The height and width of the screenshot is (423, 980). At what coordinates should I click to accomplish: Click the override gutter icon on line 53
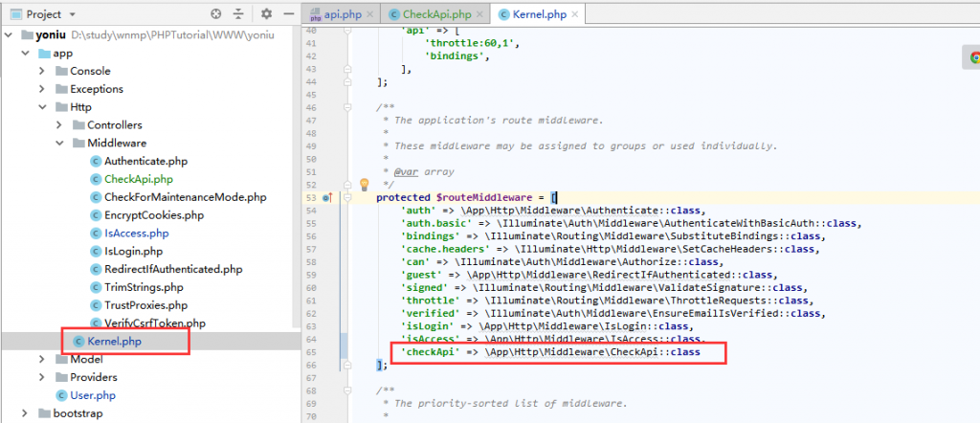click(327, 198)
